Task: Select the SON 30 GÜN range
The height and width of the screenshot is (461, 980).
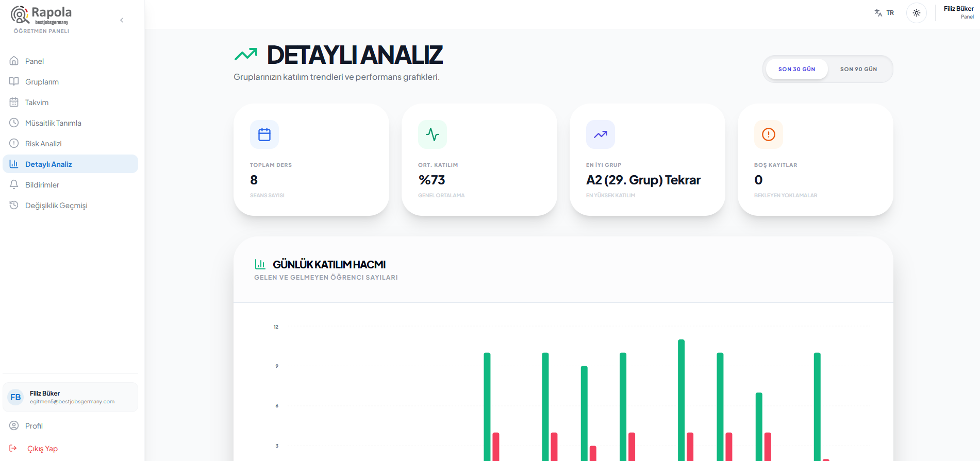Action: 797,69
